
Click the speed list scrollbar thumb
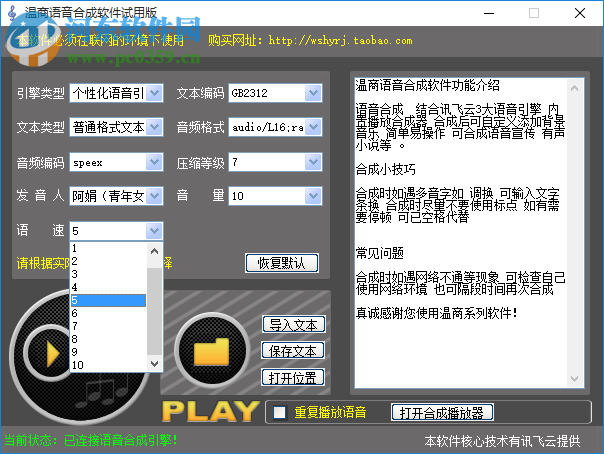[x=154, y=311]
